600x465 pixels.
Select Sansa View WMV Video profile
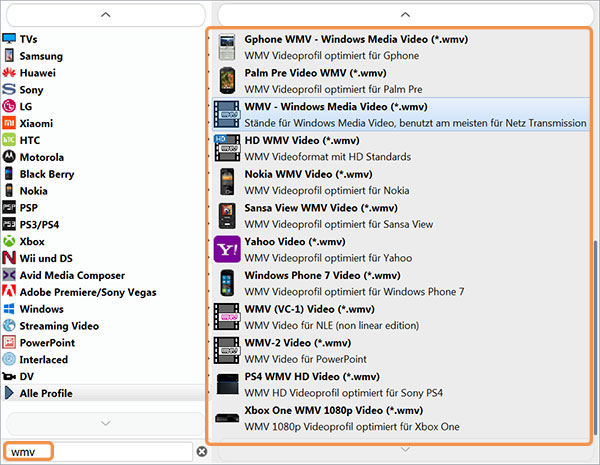[401, 215]
